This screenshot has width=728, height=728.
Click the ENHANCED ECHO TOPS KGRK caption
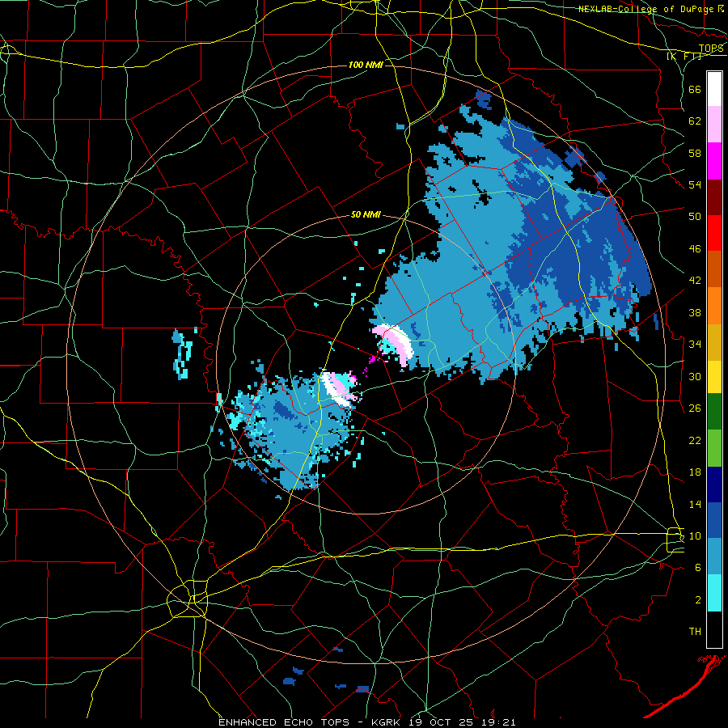[x=367, y=722]
